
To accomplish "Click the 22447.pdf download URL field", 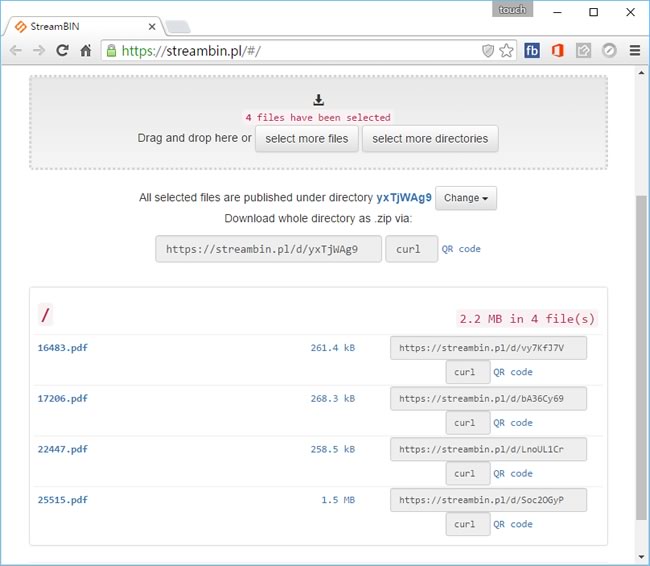I will click(488, 450).
